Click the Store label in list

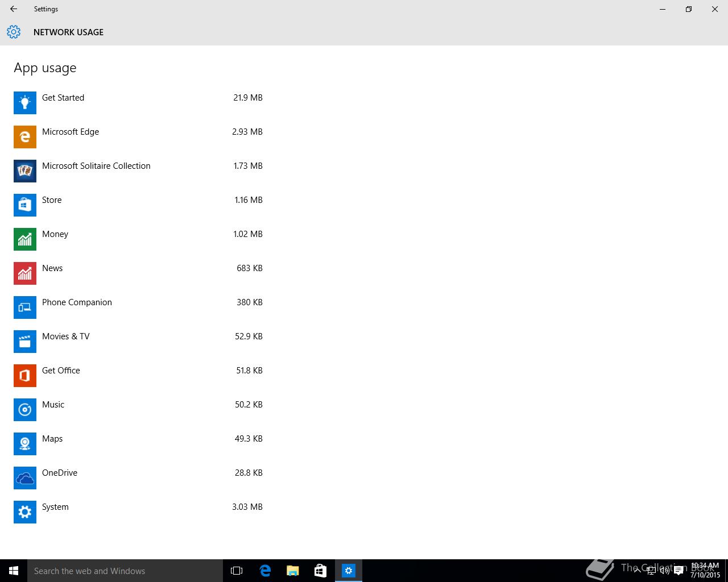[x=52, y=200]
